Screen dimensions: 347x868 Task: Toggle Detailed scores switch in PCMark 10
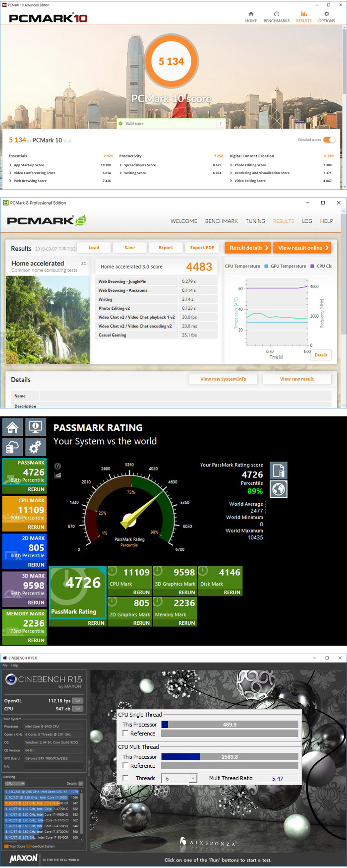(x=329, y=140)
